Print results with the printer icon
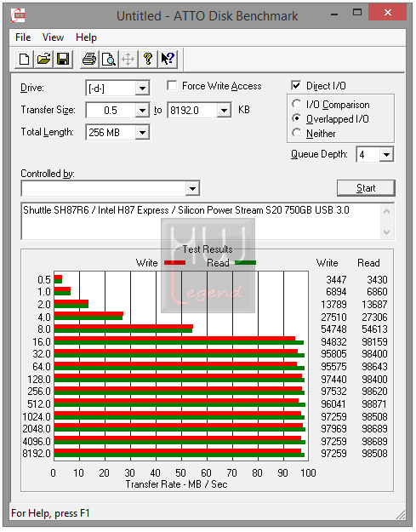Screen dimensions: 416x532 click(x=89, y=59)
